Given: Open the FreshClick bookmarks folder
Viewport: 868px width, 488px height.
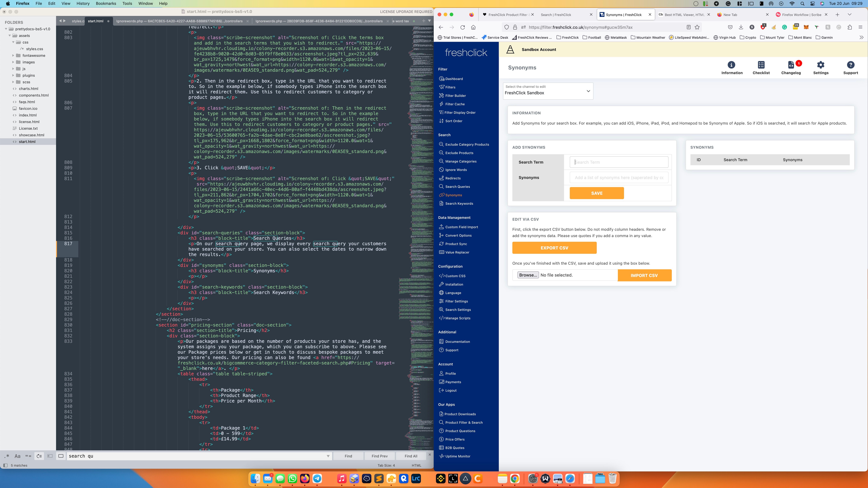Looking at the screenshot, I should pos(567,37).
